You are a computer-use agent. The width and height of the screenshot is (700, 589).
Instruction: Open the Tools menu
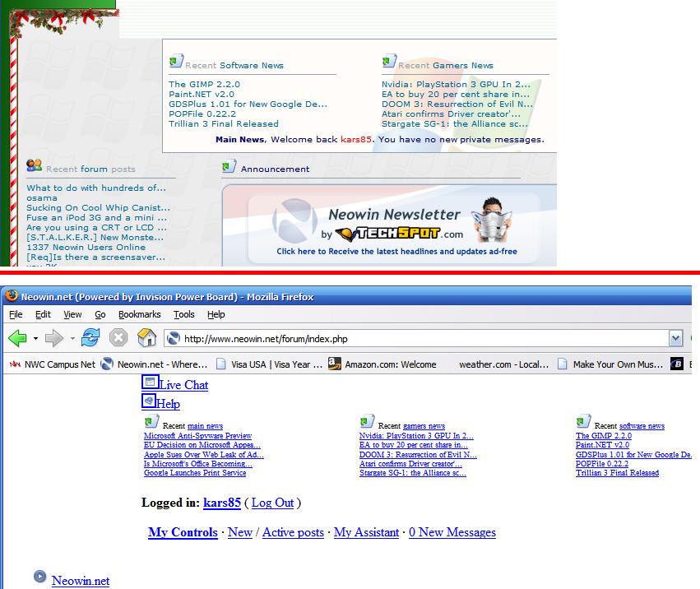(x=184, y=314)
